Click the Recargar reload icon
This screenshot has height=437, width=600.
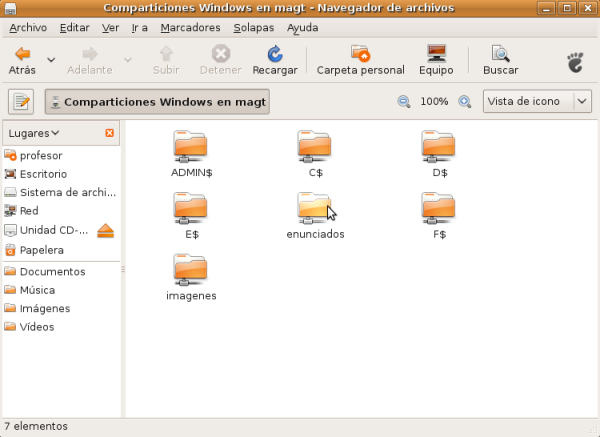point(274,54)
